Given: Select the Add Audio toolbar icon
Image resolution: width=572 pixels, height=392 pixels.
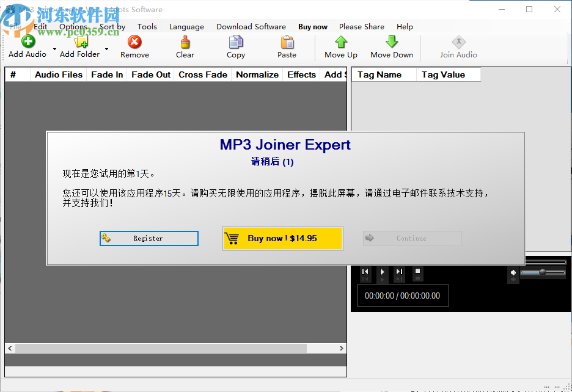Looking at the screenshot, I should pos(27,43).
